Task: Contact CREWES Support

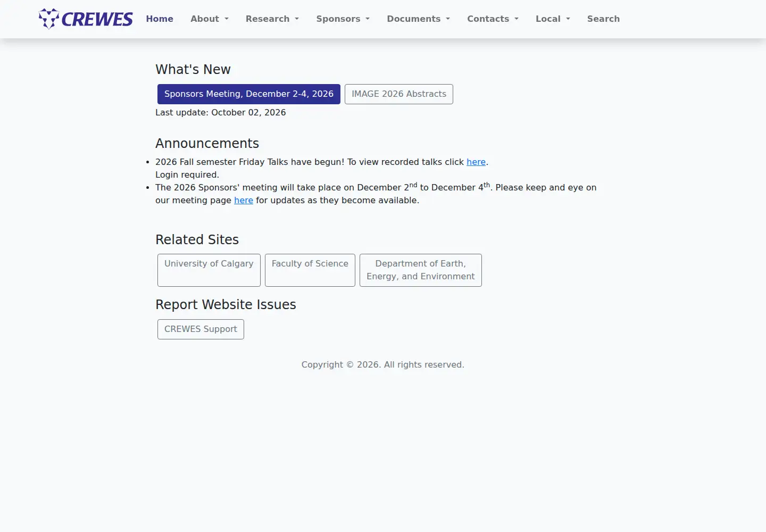Action: pos(201,329)
